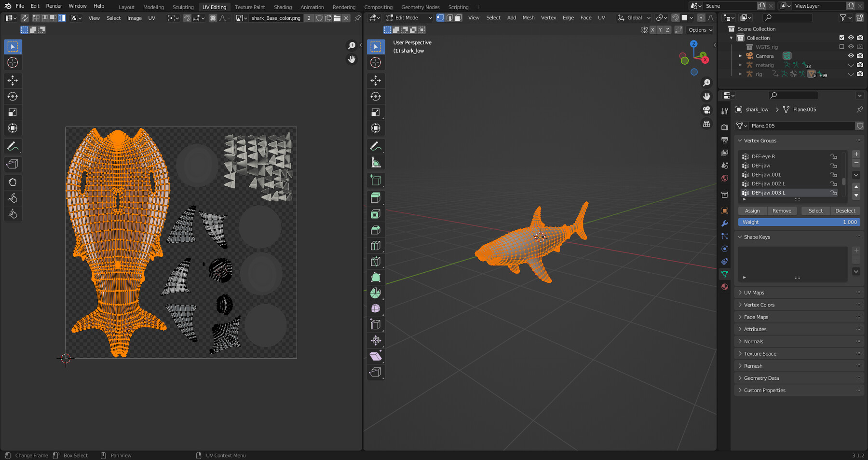Open the Mesh menu in the 3D viewport
The height and width of the screenshot is (460, 868).
click(528, 17)
